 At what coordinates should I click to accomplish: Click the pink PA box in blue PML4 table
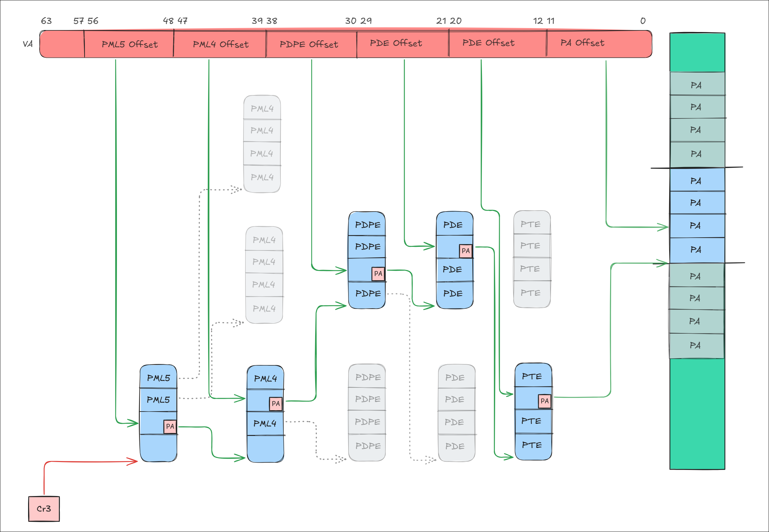point(275,404)
